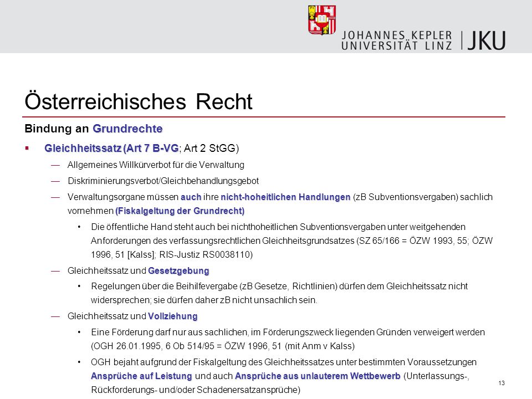532x399 pixels.
Task: Select 'Diskriminierungsverbot/Gleichbehandlungsgebot' line
Action: pos(163,181)
